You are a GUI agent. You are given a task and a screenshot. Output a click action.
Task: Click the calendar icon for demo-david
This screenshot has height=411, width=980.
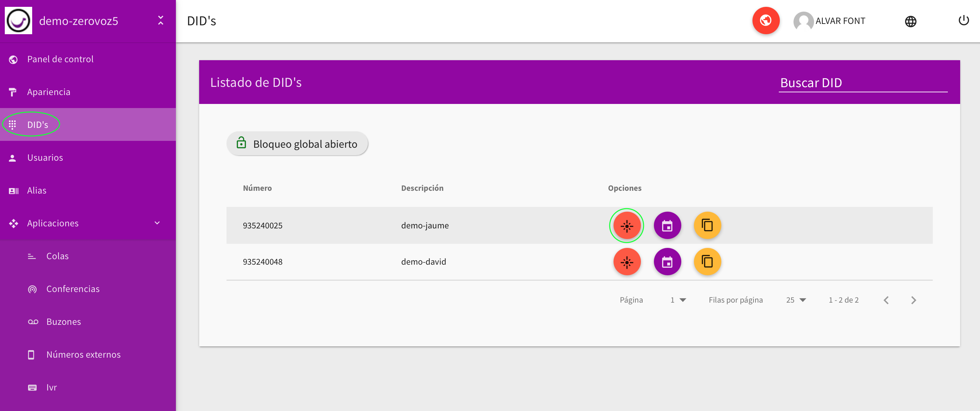666,262
